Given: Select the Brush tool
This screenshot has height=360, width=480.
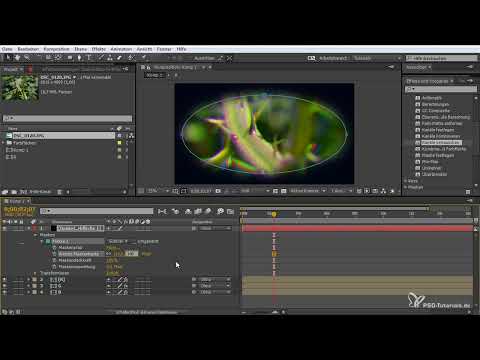Looking at the screenshot, I should click(x=101, y=58).
